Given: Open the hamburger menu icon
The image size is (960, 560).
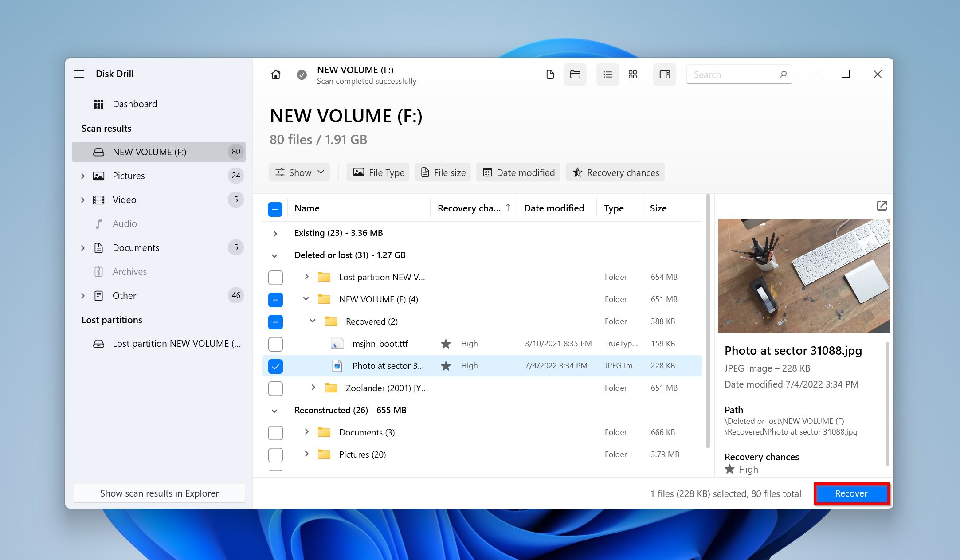Looking at the screenshot, I should tap(79, 74).
